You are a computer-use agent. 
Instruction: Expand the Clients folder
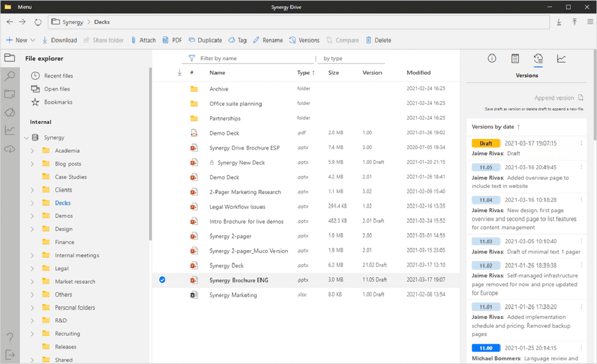(x=32, y=190)
